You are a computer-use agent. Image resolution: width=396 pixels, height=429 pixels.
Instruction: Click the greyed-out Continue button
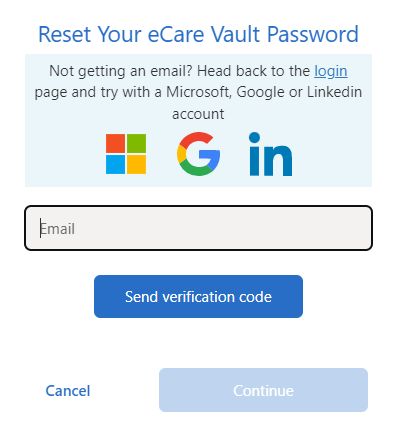(263, 390)
